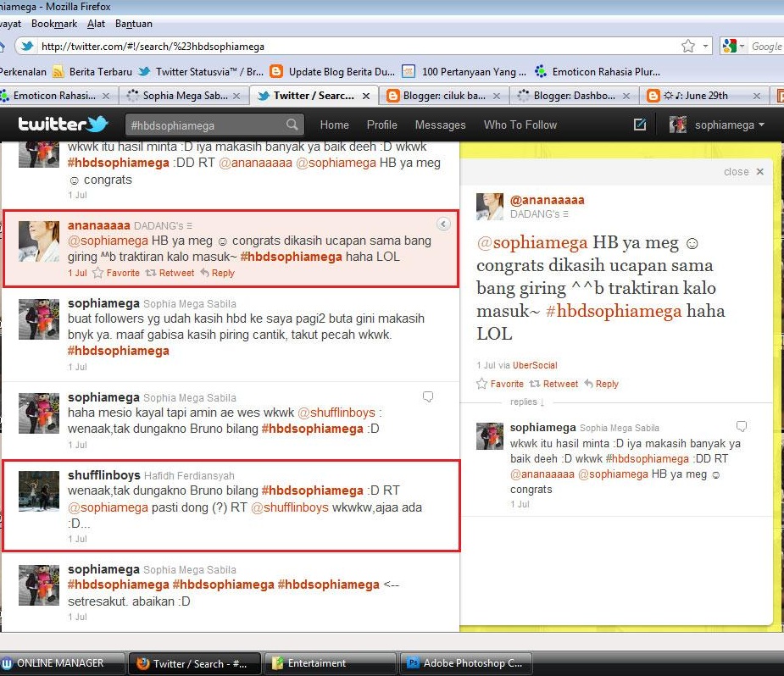Open the URL history dropdown arrow
This screenshot has height=676, width=784.
(x=705, y=46)
